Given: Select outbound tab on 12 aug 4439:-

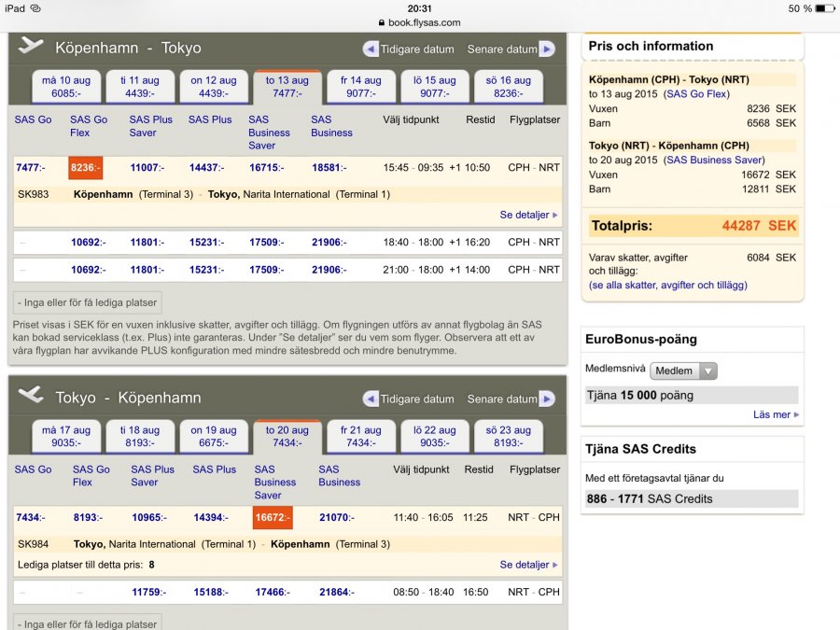Looking at the screenshot, I should (214, 87).
